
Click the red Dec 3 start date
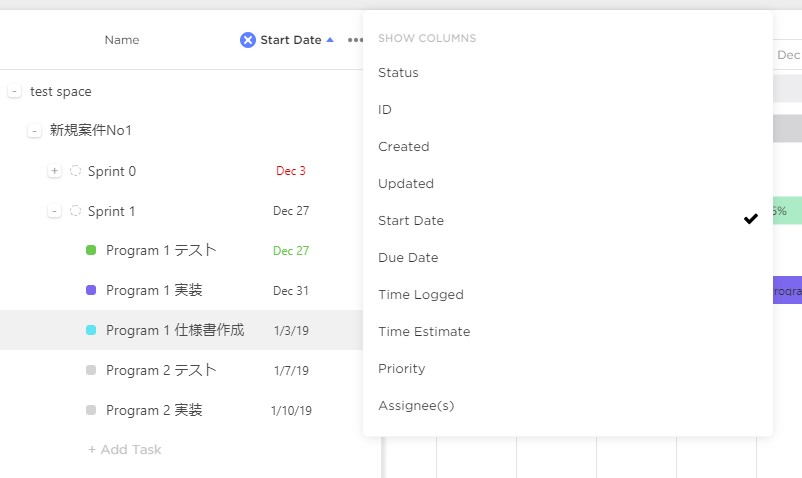291,171
